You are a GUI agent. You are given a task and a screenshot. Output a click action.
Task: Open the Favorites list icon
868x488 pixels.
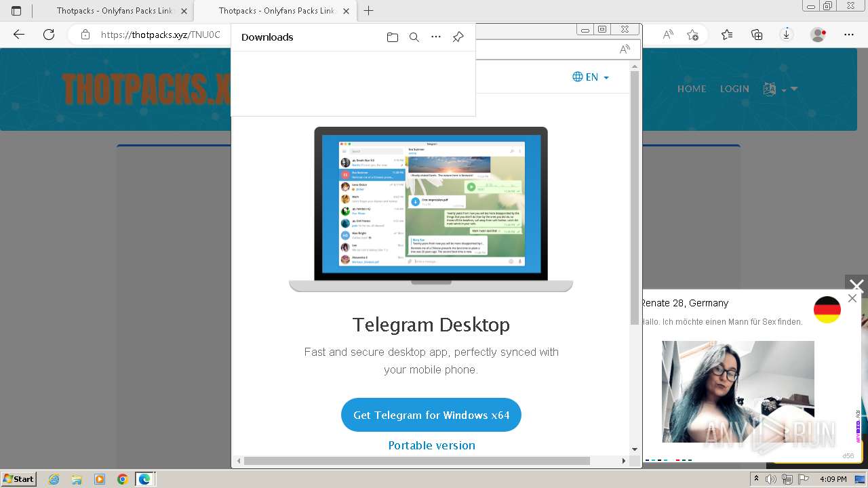point(727,35)
